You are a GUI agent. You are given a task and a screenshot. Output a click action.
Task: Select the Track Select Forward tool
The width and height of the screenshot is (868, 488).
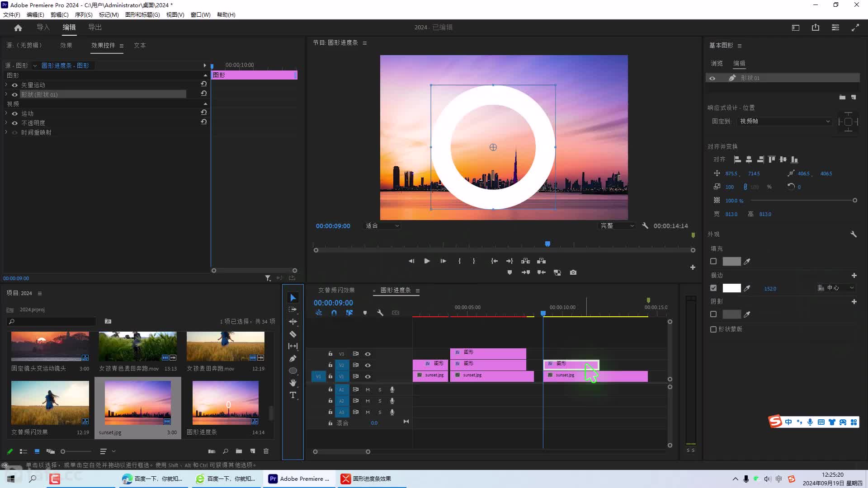pyautogui.click(x=293, y=310)
